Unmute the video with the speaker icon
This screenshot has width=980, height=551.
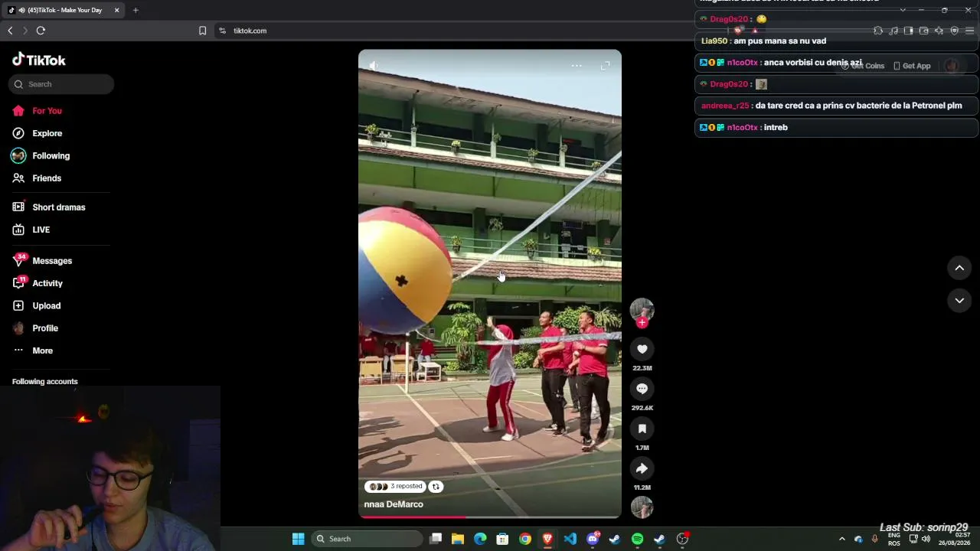[x=374, y=66]
